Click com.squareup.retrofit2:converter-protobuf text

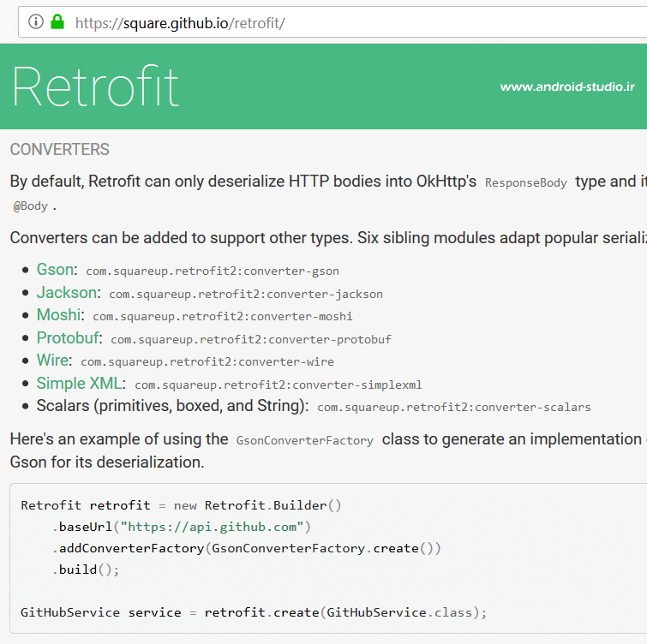click(x=251, y=340)
